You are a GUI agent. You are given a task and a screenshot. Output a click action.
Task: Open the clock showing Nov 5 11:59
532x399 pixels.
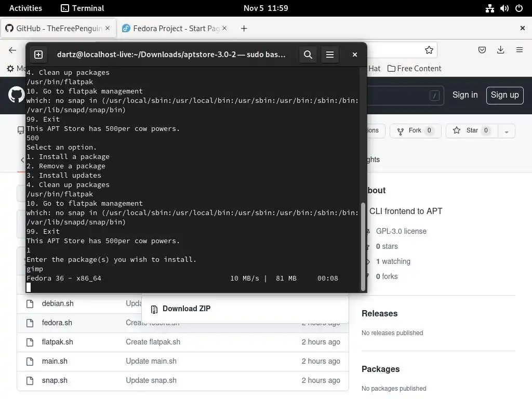pos(265,8)
